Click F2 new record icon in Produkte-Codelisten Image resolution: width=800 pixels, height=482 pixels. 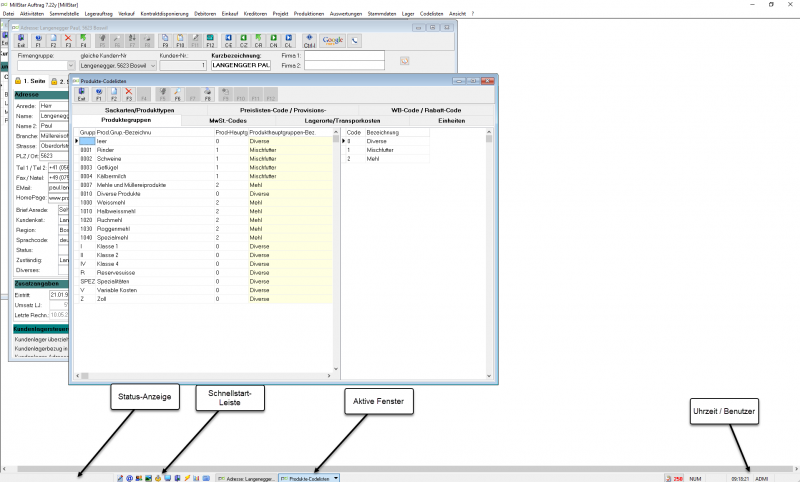pyautogui.click(x=114, y=94)
